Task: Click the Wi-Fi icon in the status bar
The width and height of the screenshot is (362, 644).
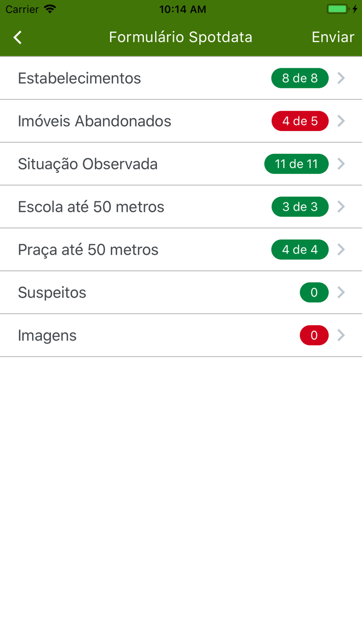Action: 48,9
